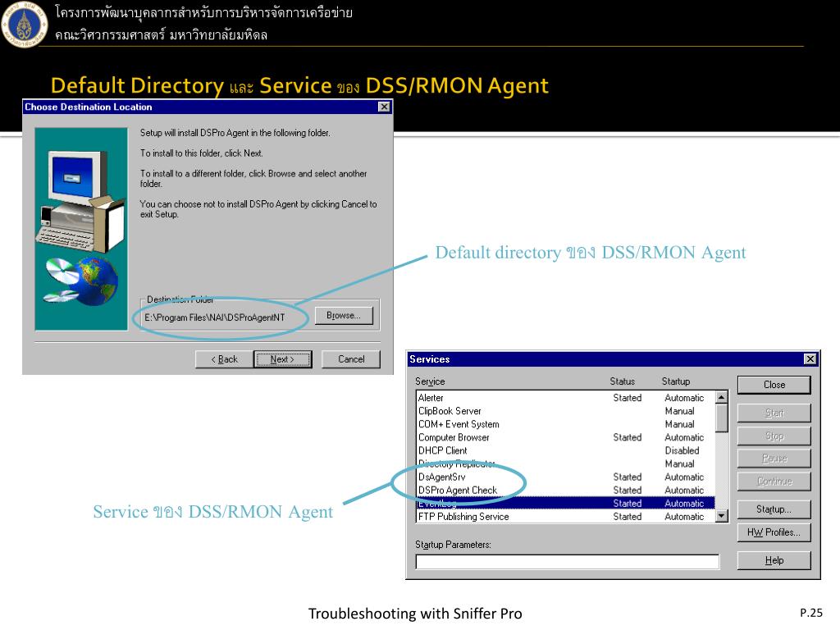Viewport: 840px width, 630px height.
Task: Select the Alerter service
Action: (x=566, y=398)
